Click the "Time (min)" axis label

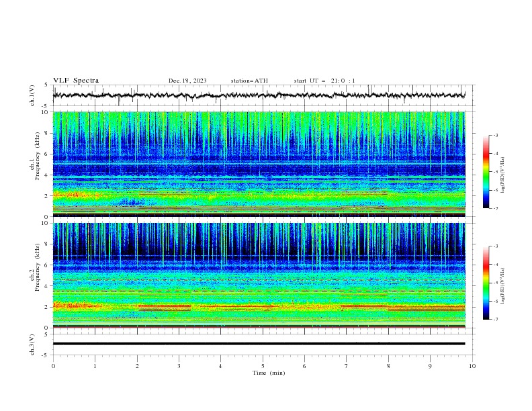(269, 373)
